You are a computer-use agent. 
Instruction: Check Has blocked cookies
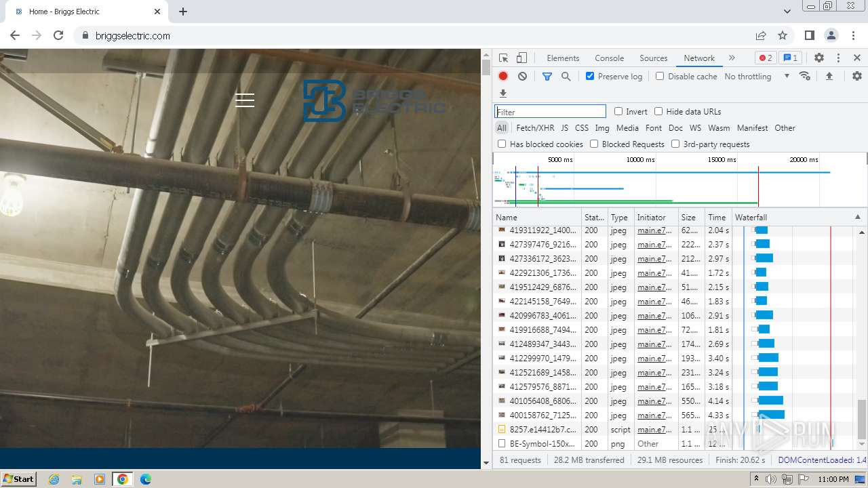(502, 144)
